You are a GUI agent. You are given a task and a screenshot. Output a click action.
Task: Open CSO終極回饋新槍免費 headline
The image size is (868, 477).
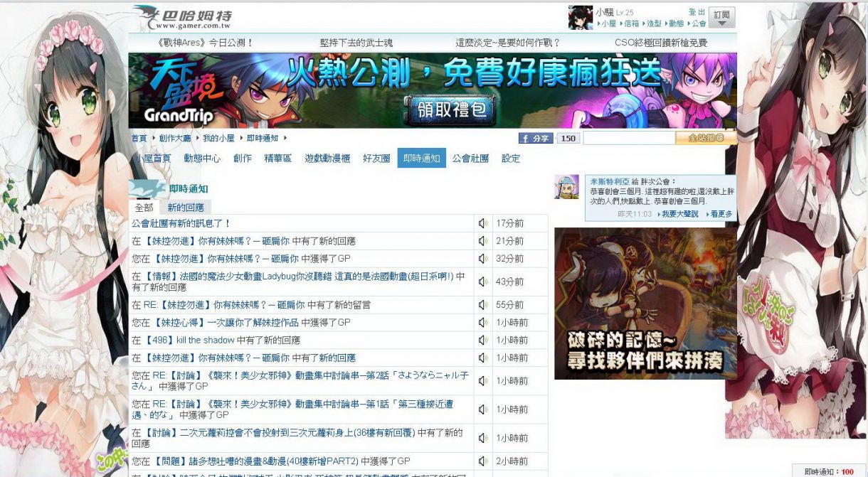[661, 43]
